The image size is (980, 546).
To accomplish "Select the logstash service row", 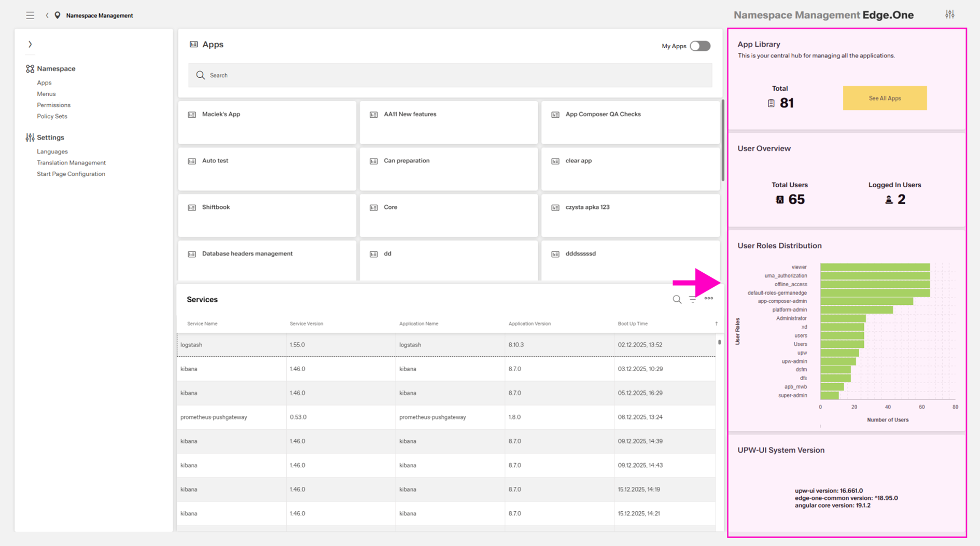I will (446, 345).
